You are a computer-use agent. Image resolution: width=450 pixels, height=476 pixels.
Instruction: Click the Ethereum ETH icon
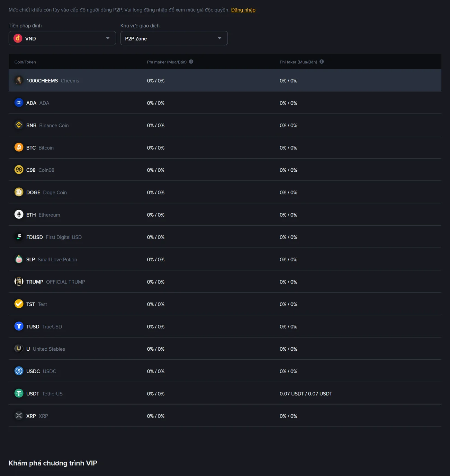(x=19, y=215)
